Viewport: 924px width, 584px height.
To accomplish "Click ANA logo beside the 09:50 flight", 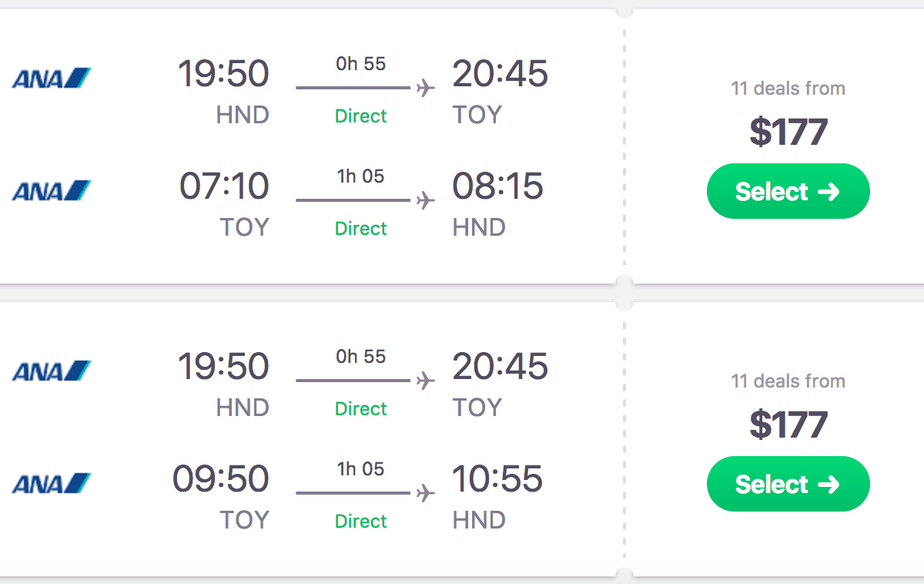I will coord(51,483).
